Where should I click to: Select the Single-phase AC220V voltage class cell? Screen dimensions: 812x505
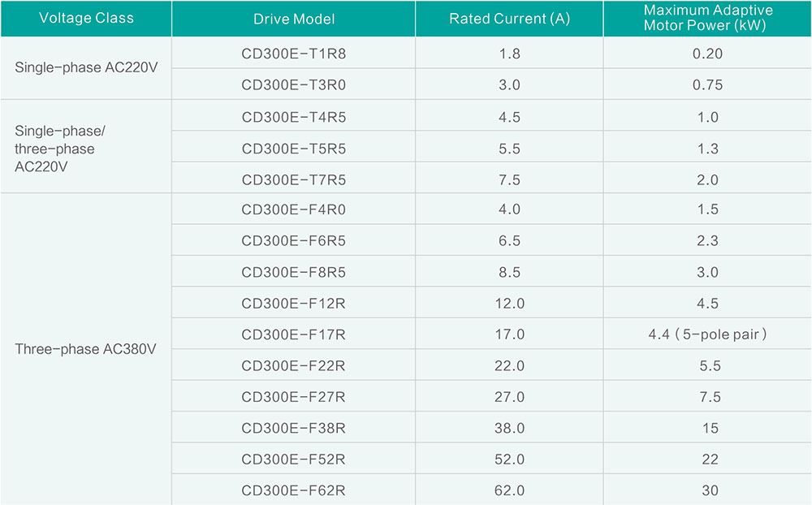click(x=86, y=67)
